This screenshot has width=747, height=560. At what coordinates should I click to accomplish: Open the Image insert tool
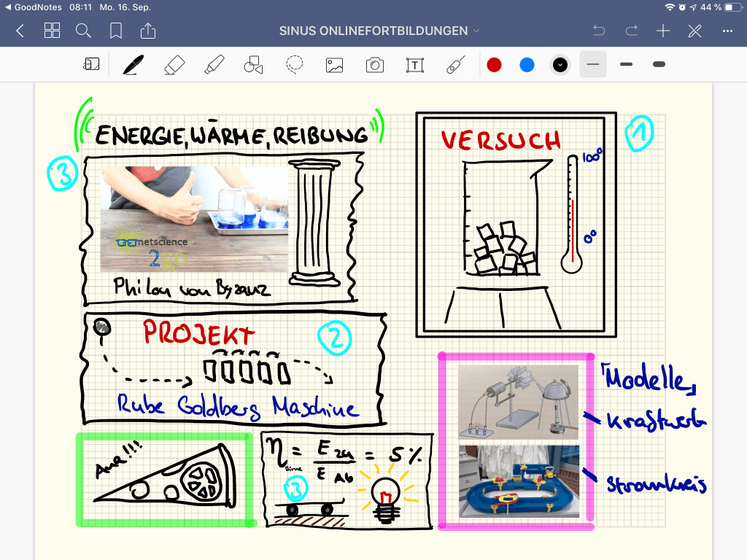click(334, 65)
